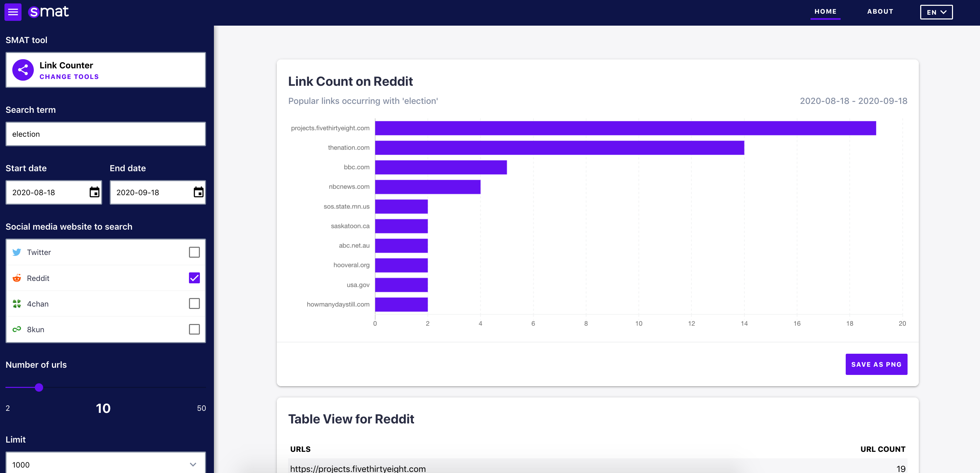The width and height of the screenshot is (980, 473).
Task: Click the date range 2020-08-18 - 2020-09-18 text
Action: point(853,101)
